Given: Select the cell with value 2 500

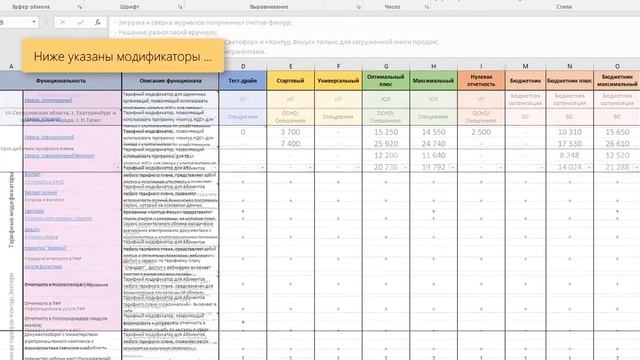Looking at the screenshot, I should [x=481, y=132].
